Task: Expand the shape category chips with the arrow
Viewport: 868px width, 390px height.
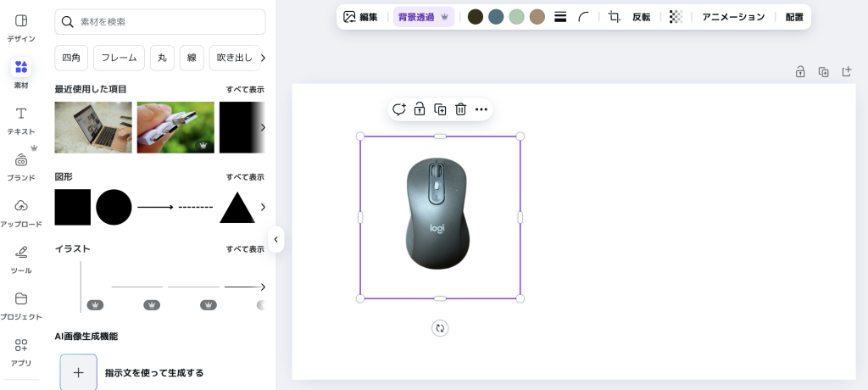Action: (x=263, y=58)
